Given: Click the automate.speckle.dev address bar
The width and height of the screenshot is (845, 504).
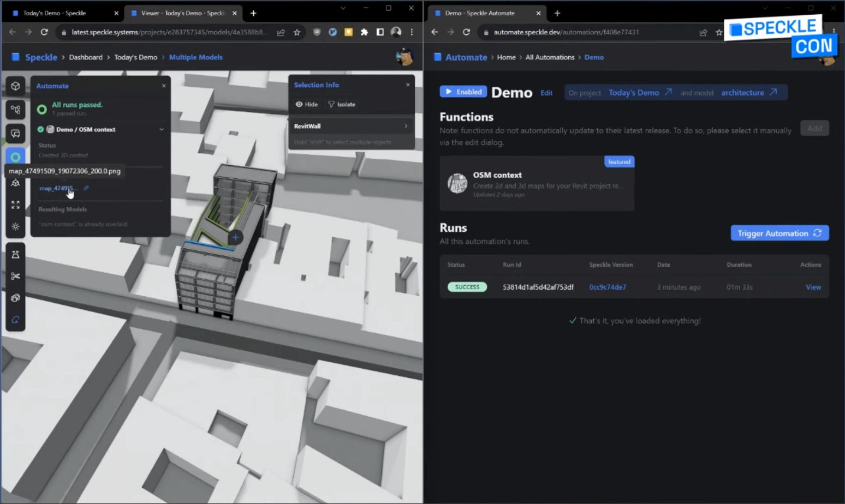Looking at the screenshot, I should [566, 32].
